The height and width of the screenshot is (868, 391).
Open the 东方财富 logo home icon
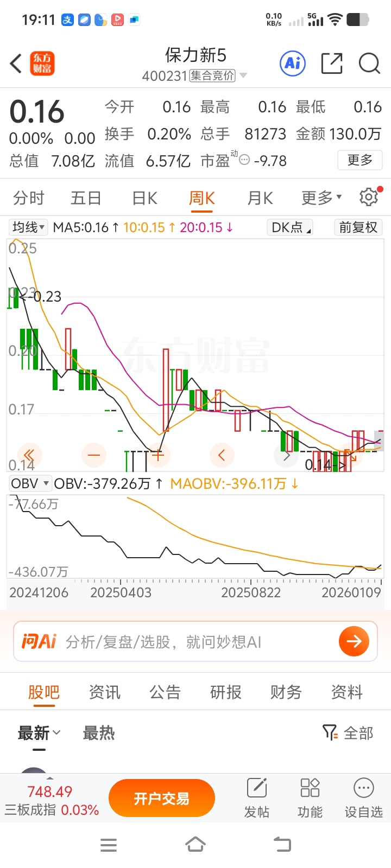(x=42, y=63)
